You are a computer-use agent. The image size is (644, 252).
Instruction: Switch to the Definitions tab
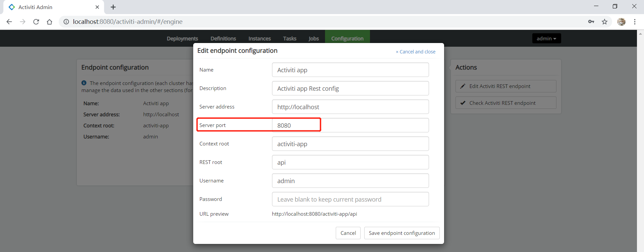click(x=223, y=39)
